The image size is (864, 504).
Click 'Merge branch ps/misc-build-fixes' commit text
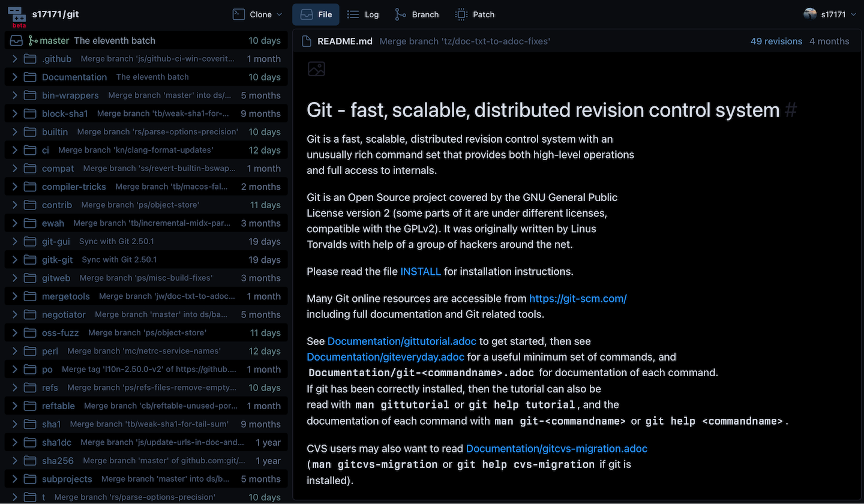coord(146,278)
